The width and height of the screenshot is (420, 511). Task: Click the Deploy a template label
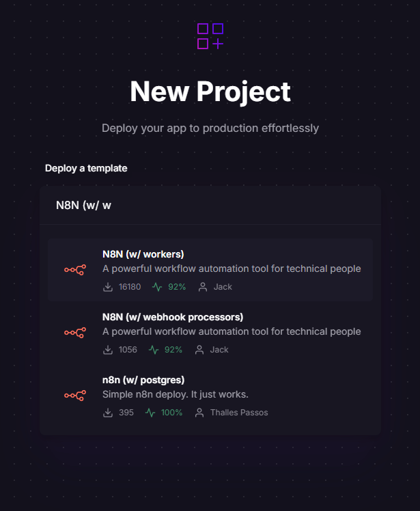click(86, 169)
